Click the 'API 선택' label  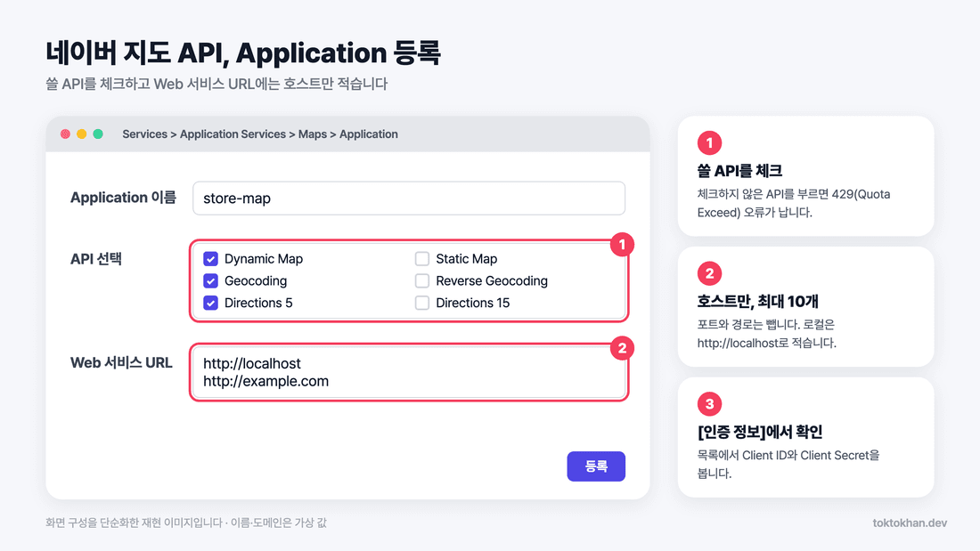[x=95, y=259]
